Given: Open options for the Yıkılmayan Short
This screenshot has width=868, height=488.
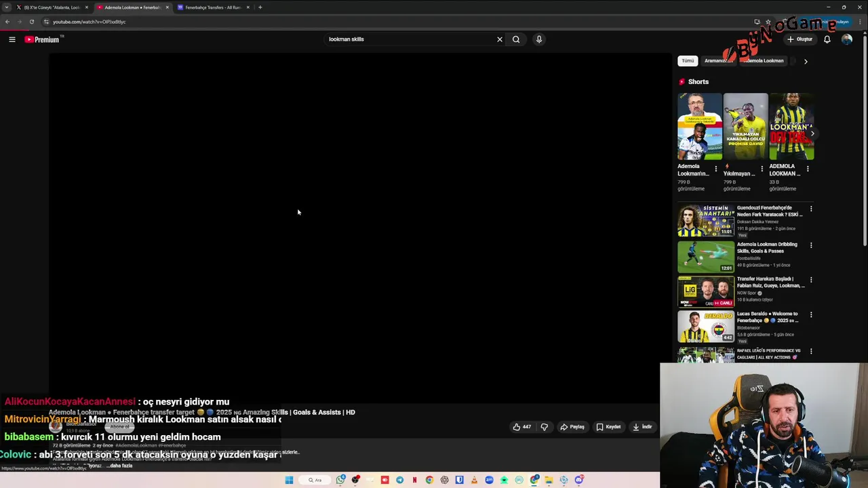Looking at the screenshot, I should tap(762, 169).
